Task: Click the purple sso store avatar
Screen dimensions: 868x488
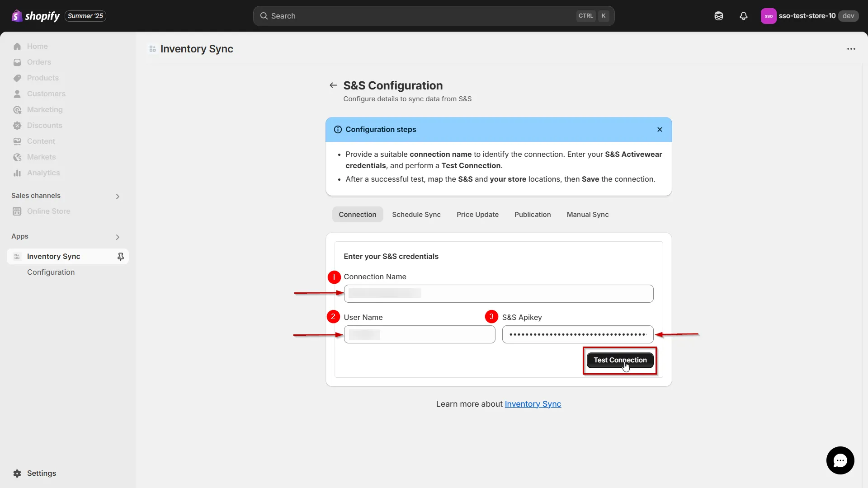Action: pos(769,16)
